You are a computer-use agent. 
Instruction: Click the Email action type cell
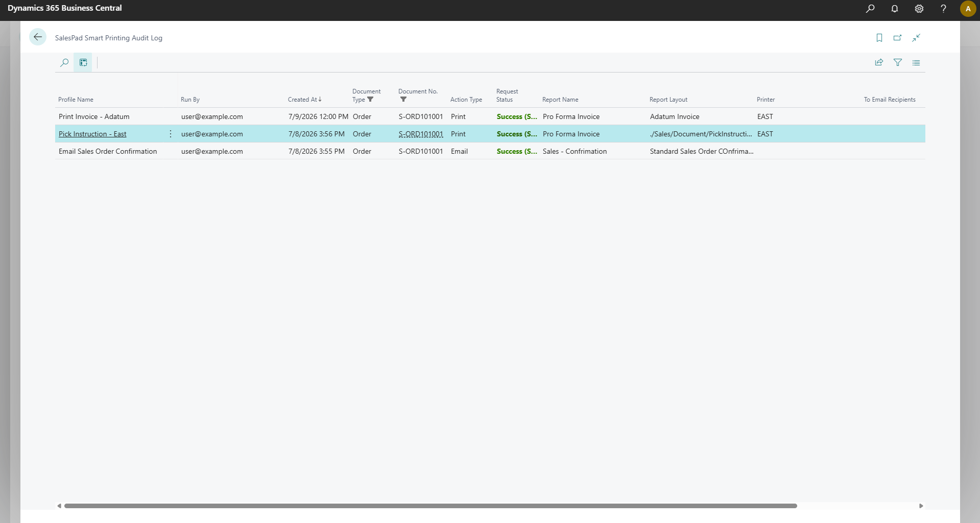[459, 151]
